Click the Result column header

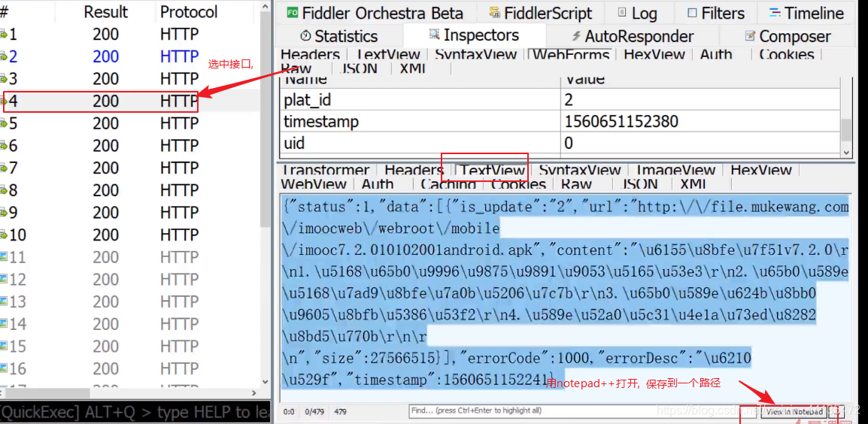pyautogui.click(x=106, y=12)
